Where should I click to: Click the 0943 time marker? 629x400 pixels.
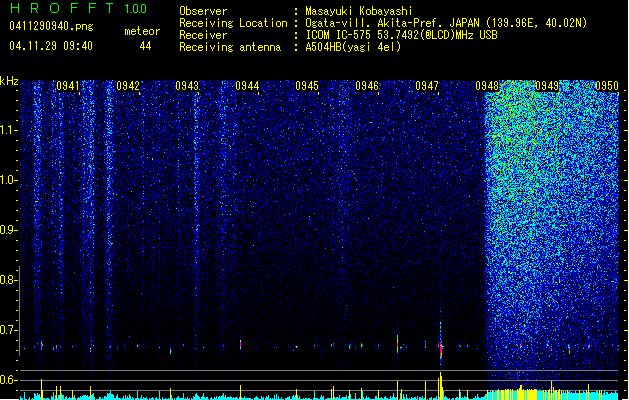click(x=187, y=86)
